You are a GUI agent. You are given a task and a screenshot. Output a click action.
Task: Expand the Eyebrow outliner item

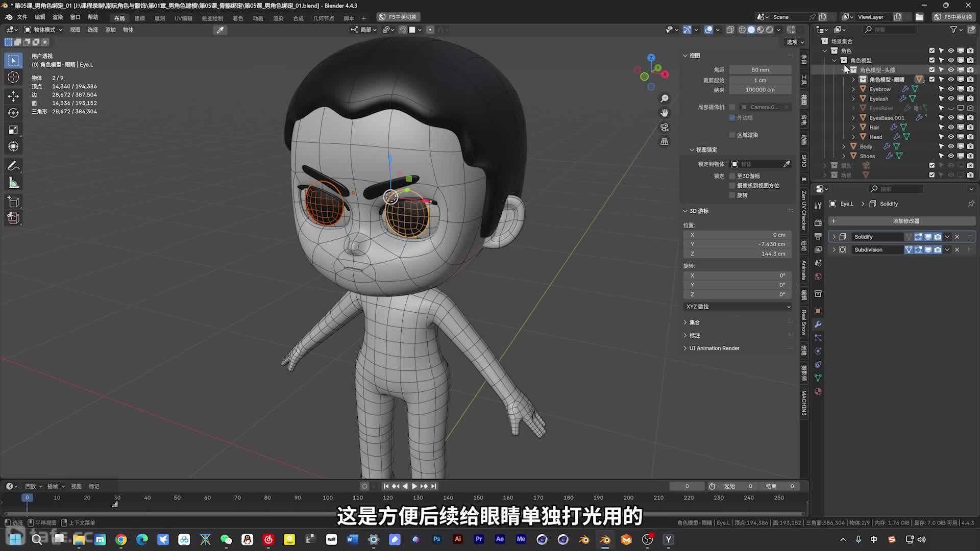pos(853,89)
